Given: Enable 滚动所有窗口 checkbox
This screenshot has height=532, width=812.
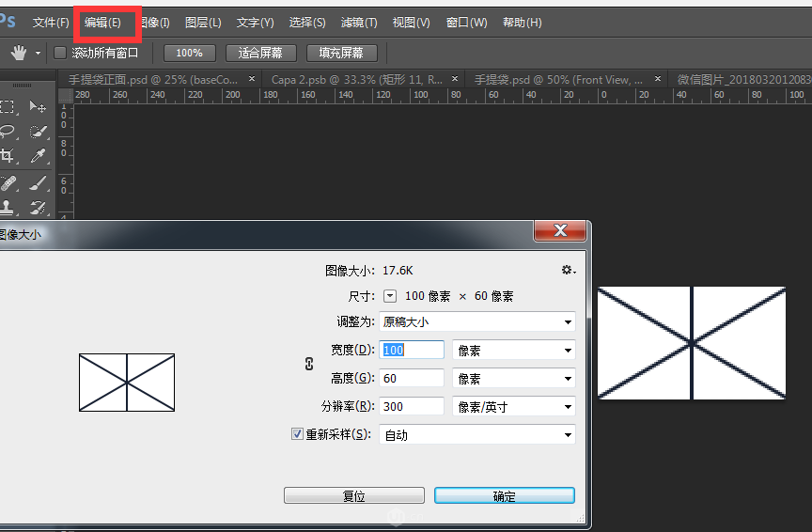Looking at the screenshot, I should (60, 53).
